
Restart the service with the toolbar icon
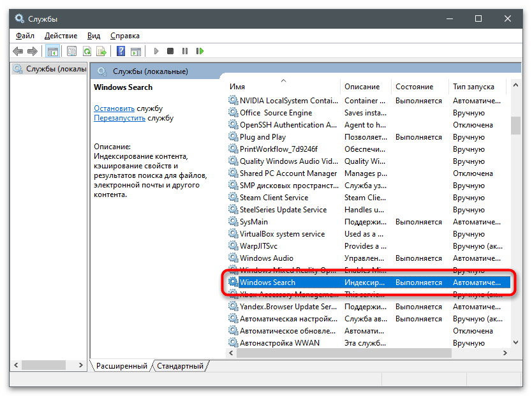click(x=200, y=51)
